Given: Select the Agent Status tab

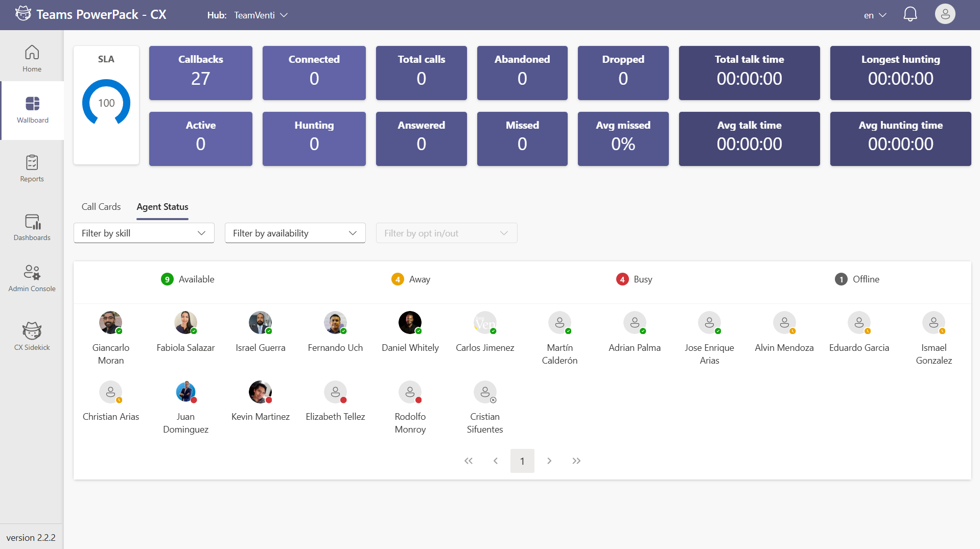Looking at the screenshot, I should [x=162, y=207].
